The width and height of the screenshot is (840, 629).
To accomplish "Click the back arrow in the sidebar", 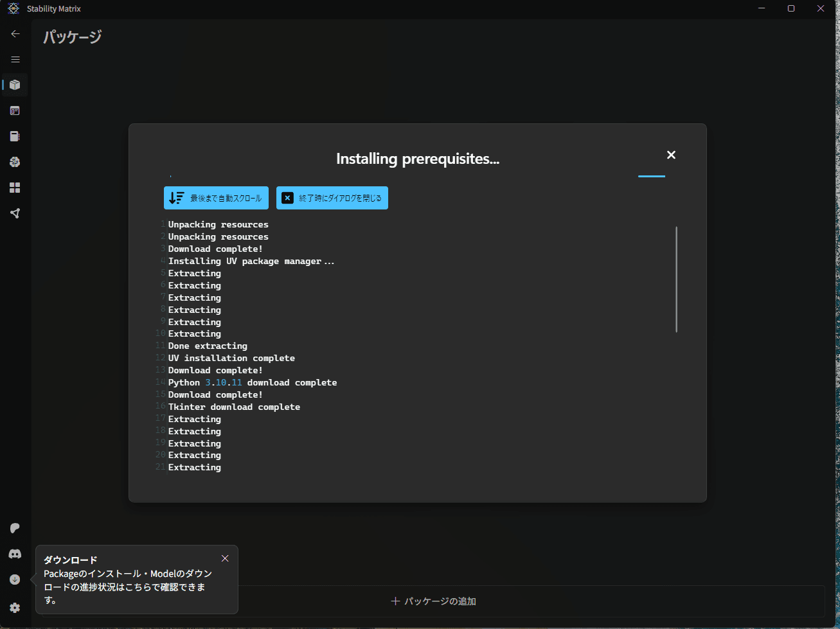I will tap(15, 34).
